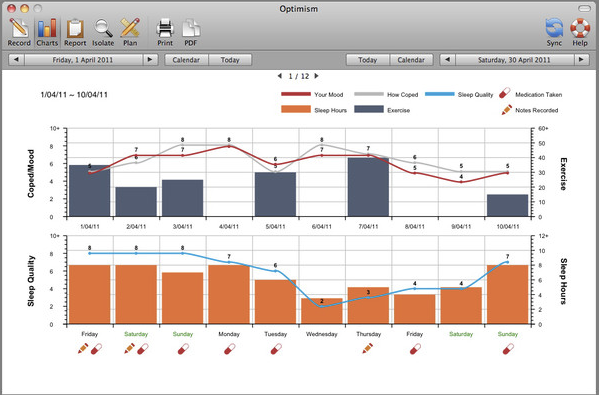
Task: Click the 'Sleep Hours' right axis title
Action: (x=563, y=281)
